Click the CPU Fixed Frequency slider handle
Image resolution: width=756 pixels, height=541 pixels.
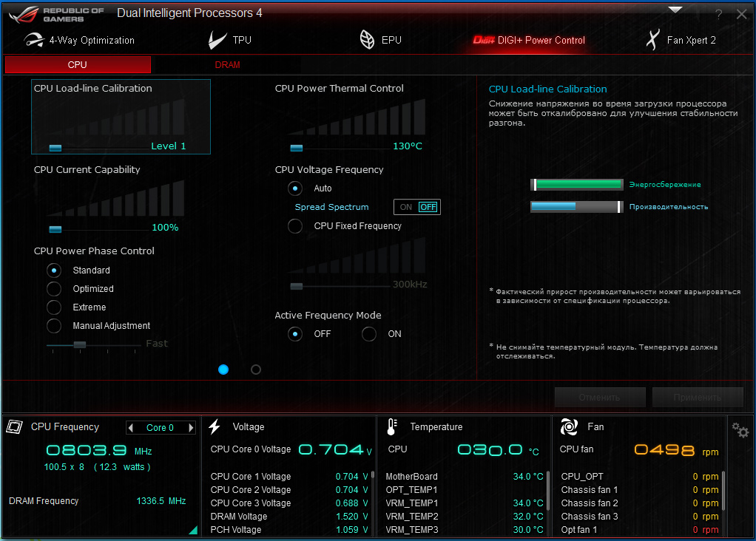pyautogui.click(x=297, y=286)
